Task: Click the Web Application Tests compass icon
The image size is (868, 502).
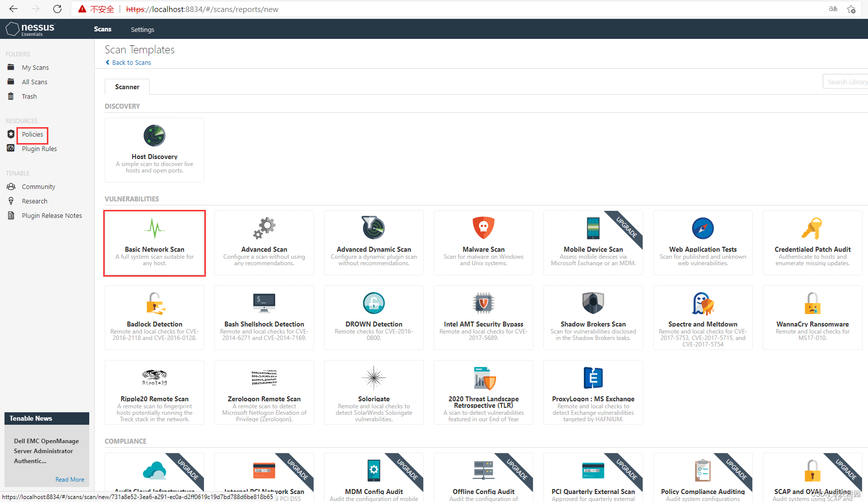Action: (x=703, y=228)
